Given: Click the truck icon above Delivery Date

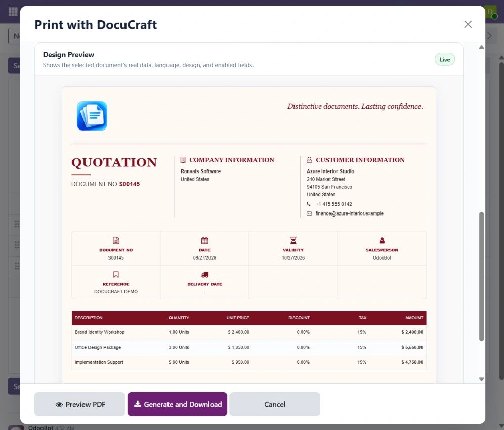Looking at the screenshot, I should coord(205,275).
